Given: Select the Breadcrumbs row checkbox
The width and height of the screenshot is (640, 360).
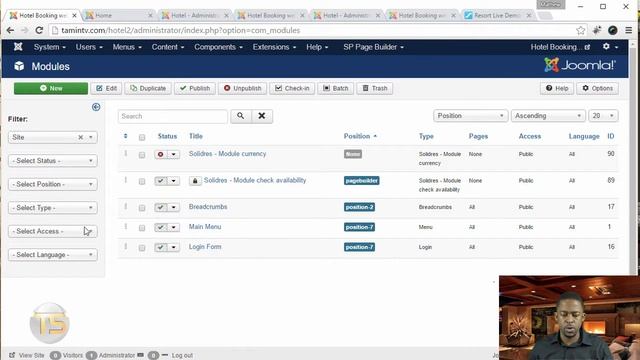Looking at the screenshot, I should (x=142, y=208).
